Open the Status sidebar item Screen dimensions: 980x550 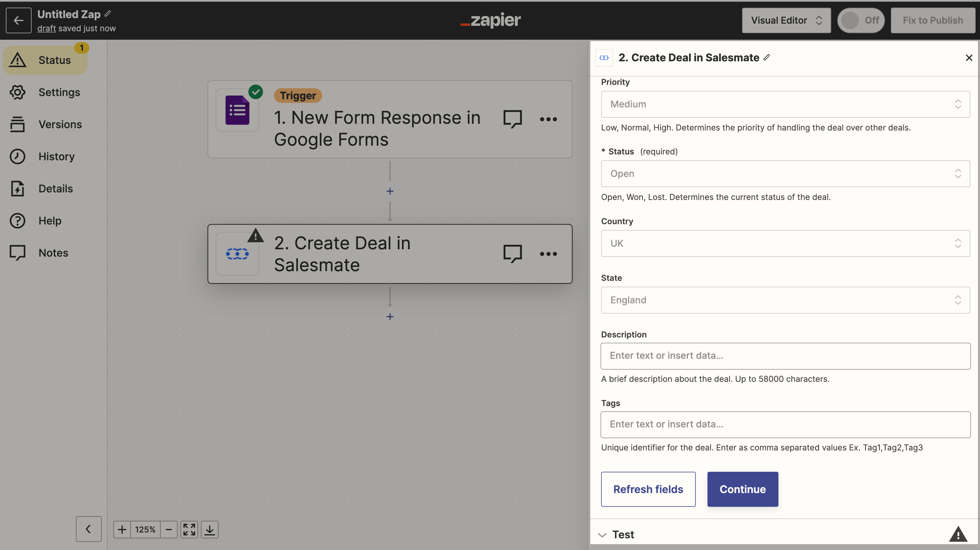click(x=46, y=60)
